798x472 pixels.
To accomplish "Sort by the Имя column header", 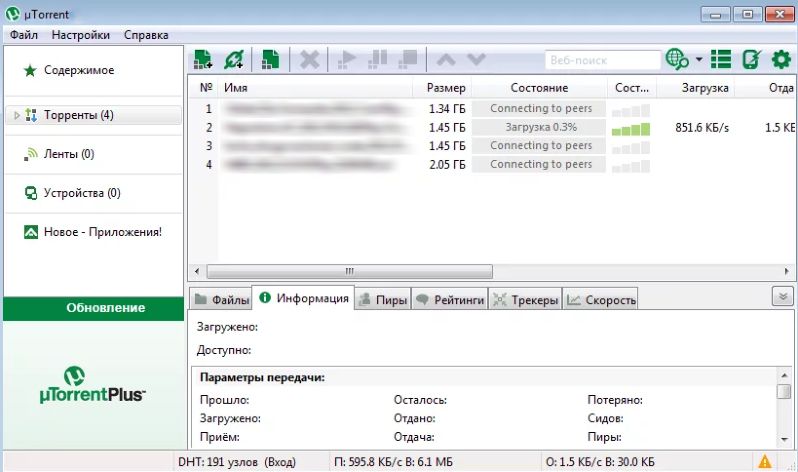I will [x=316, y=88].
